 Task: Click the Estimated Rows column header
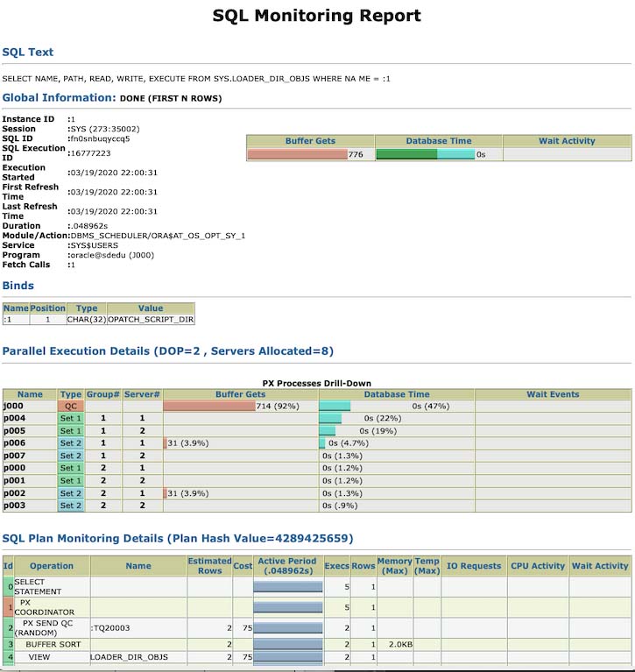click(x=210, y=566)
